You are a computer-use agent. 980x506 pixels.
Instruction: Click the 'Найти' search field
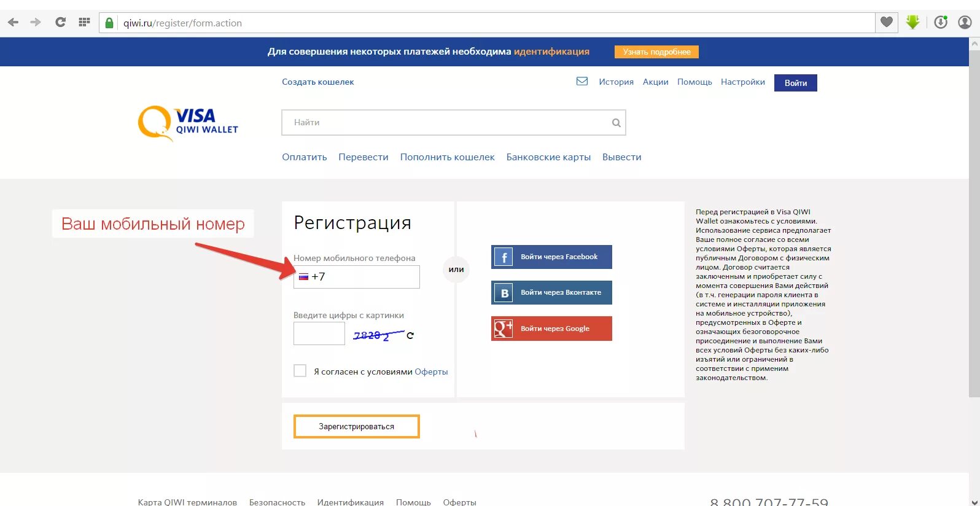coord(453,123)
